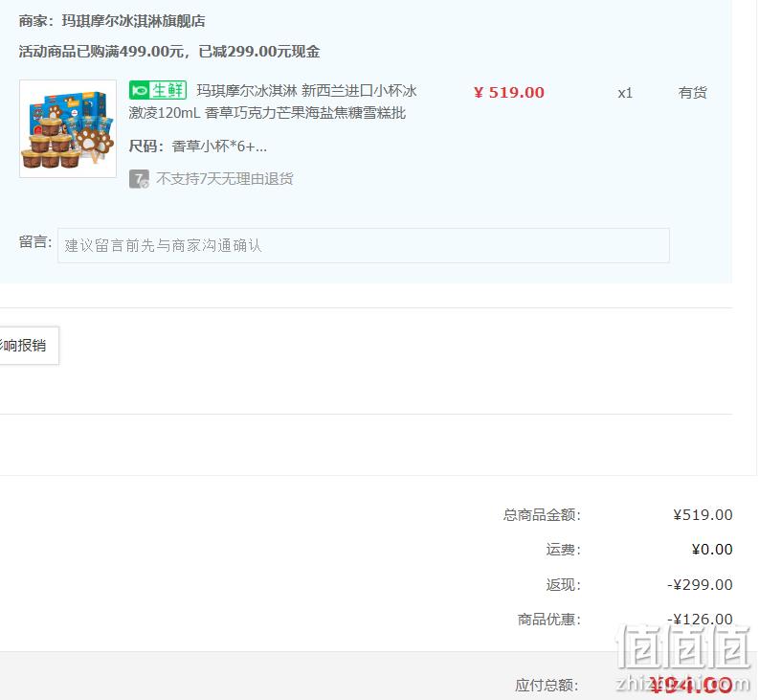Click the 总商品金额 label
759x700 pixels.
pyautogui.click(x=542, y=515)
